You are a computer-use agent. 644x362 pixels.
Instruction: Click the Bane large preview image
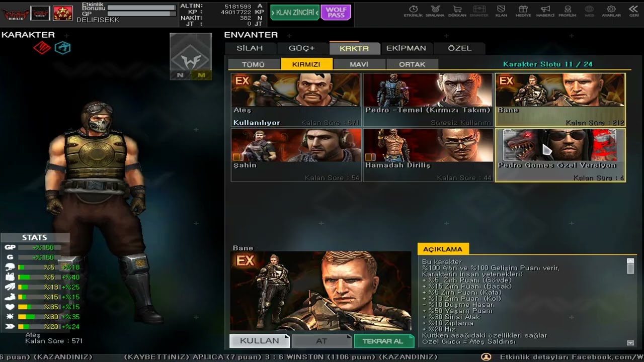(x=321, y=291)
